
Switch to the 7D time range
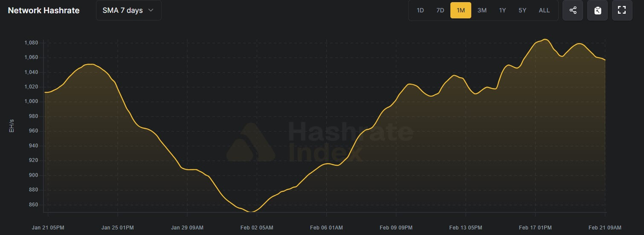click(x=440, y=10)
